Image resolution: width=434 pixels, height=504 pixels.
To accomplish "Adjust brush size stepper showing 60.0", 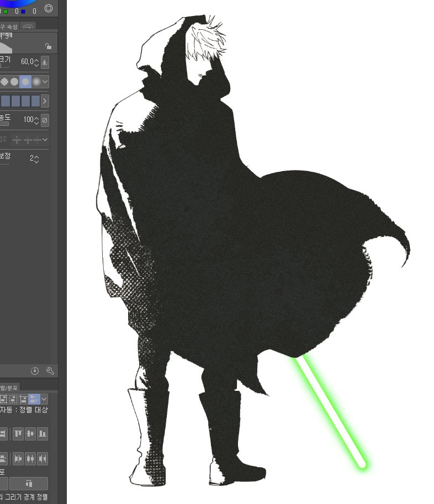I will 36,62.
